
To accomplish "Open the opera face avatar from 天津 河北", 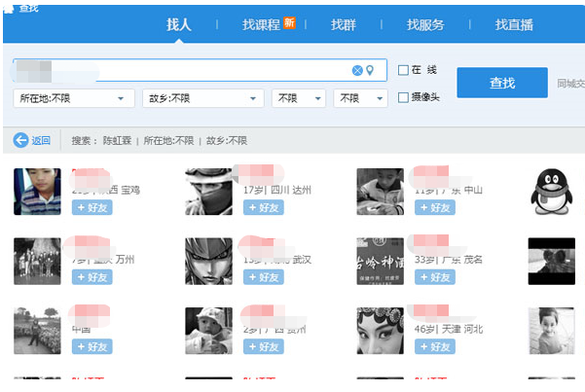I will (x=381, y=331).
